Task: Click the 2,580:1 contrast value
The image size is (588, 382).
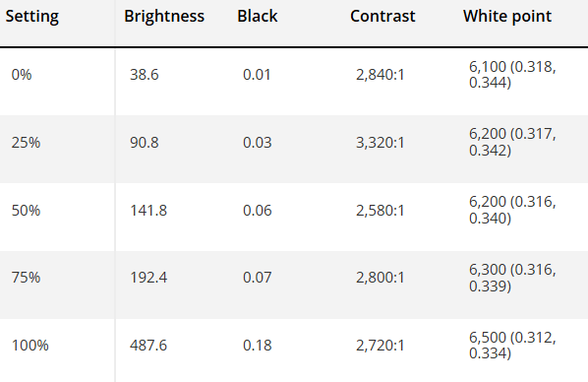Action: pos(381,211)
